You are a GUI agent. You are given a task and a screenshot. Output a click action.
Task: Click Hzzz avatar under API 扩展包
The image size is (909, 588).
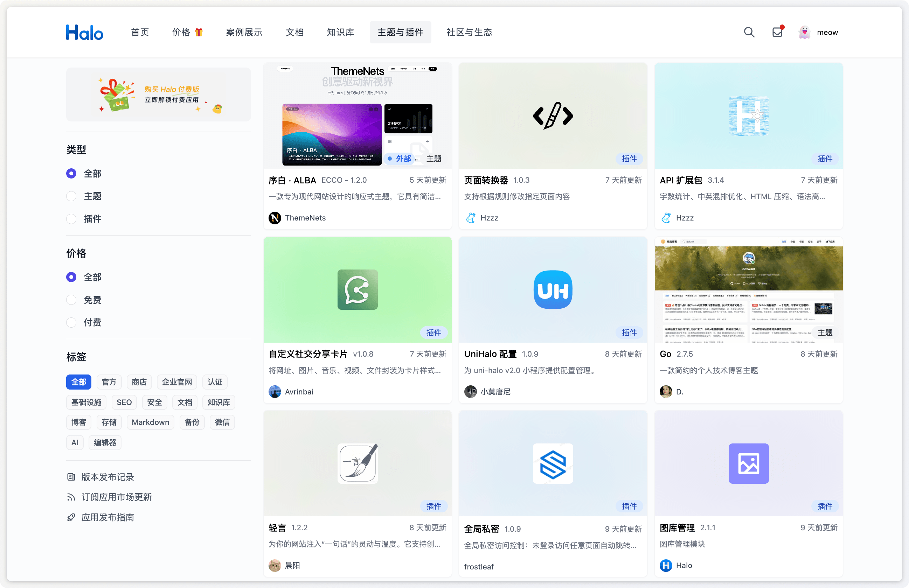(666, 218)
